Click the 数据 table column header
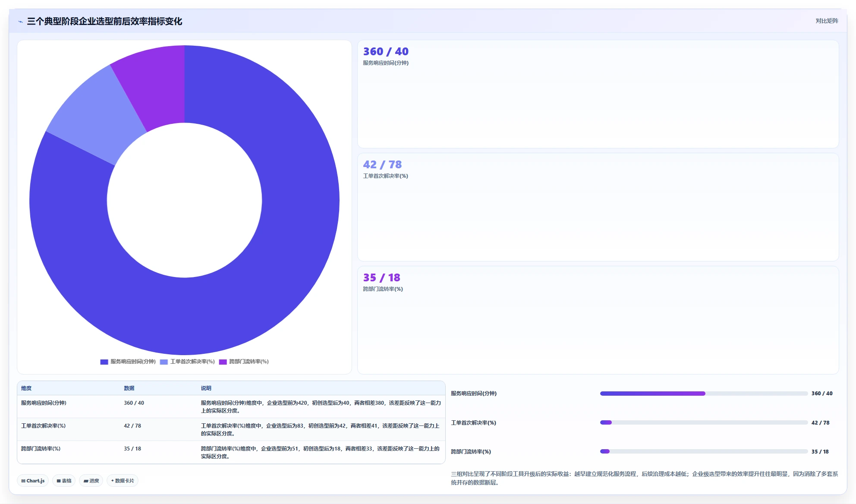This screenshot has width=856, height=504. pos(129,388)
